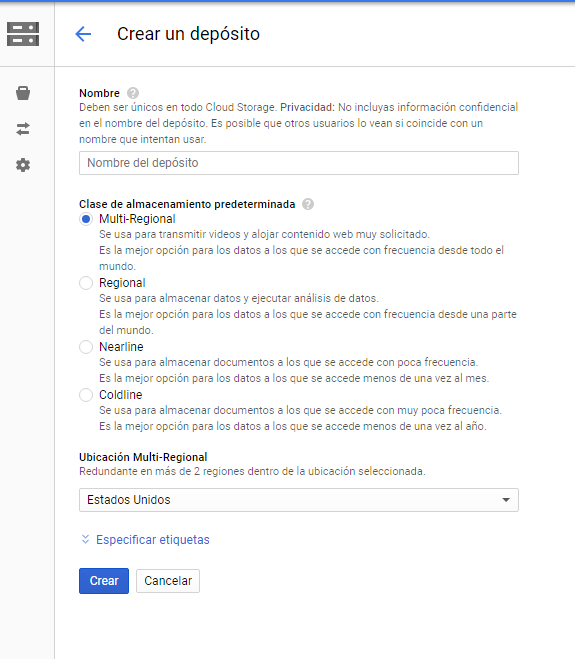Click help icon beside storage class heading

click(308, 204)
